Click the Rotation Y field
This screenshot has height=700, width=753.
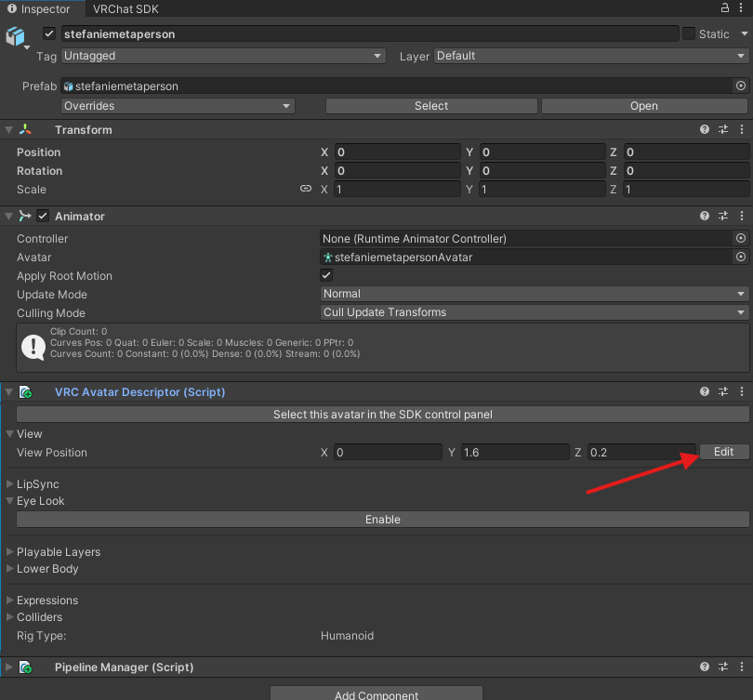click(543, 171)
